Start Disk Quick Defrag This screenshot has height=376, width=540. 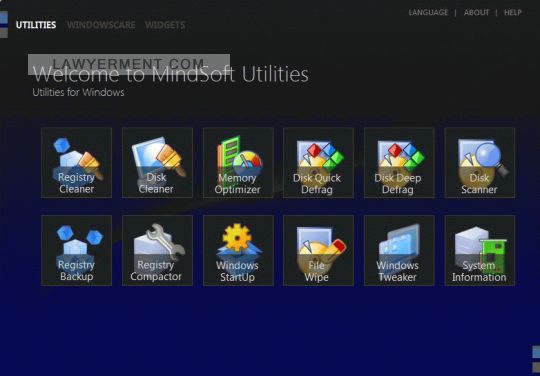pyautogui.click(x=318, y=163)
